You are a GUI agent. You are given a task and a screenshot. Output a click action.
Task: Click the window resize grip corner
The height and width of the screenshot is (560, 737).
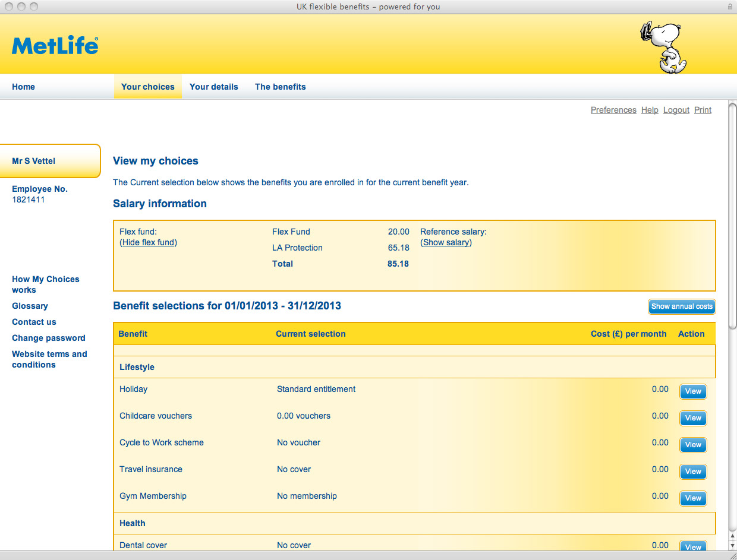(732, 555)
